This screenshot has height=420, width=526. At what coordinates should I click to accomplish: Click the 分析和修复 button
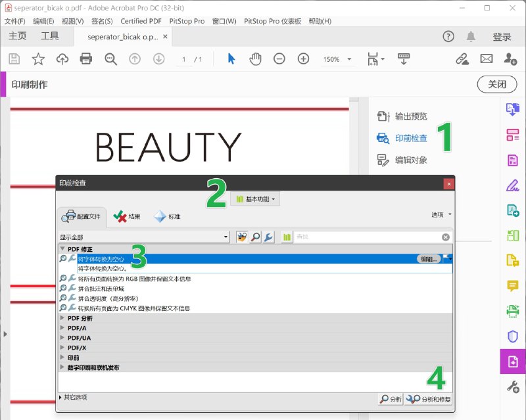(429, 399)
